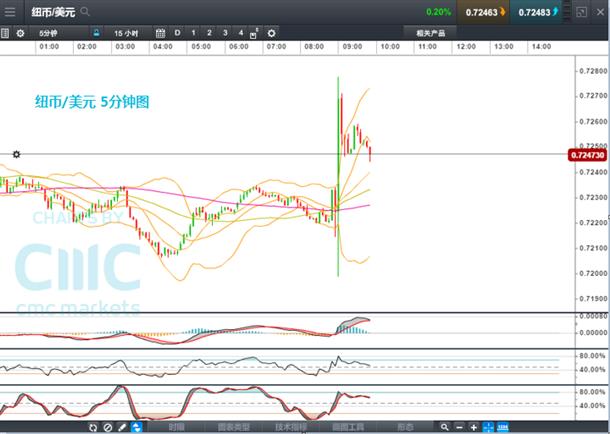The height and width of the screenshot is (434, 610).
Task: Toggle the blue chart data icon at the right end of the bottom bar
Action: click(503, 427)
